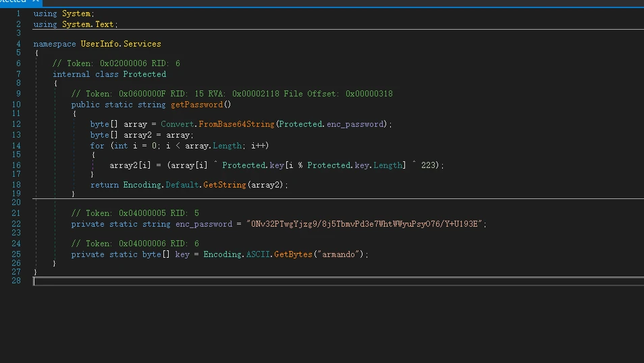Click 'ASCII' property on line 25
This screenshot has height=363, width=644.
tap(257, 254)
